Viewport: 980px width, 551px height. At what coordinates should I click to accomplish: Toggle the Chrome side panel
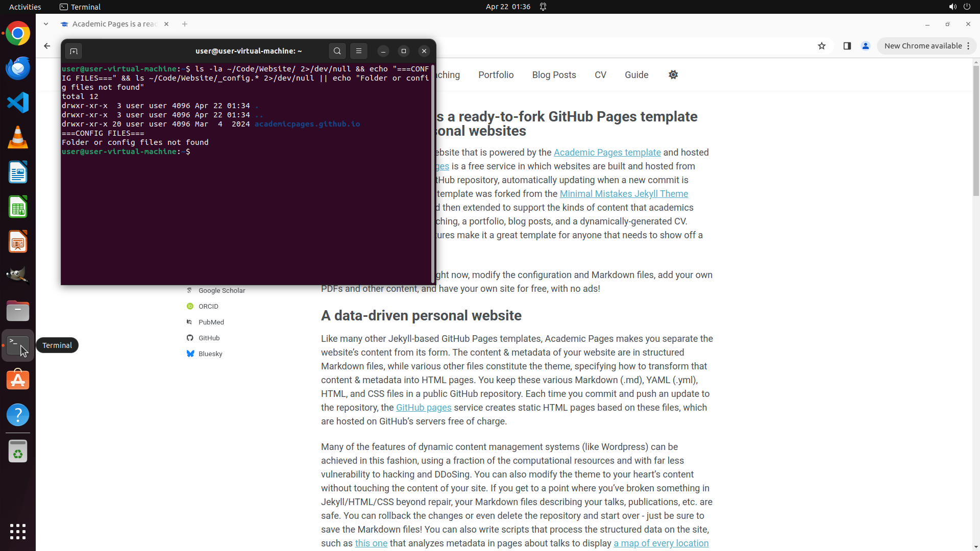click(847, 46)
